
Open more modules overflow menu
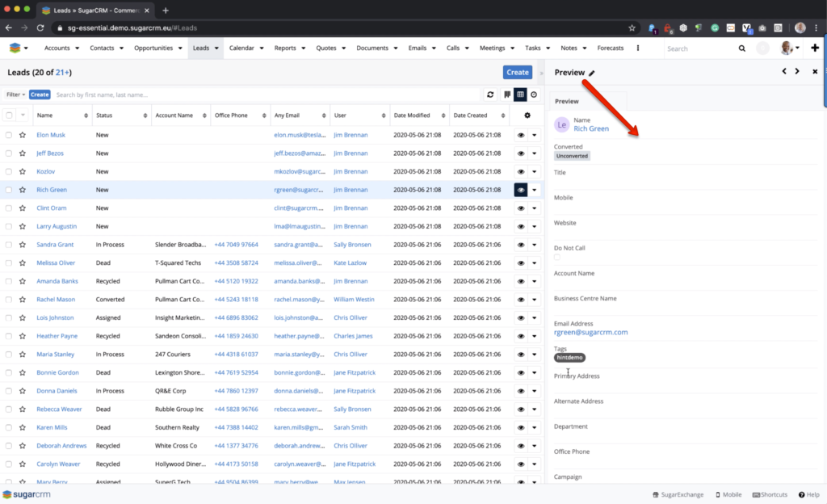pyautogui.click(x=638, y=48)
